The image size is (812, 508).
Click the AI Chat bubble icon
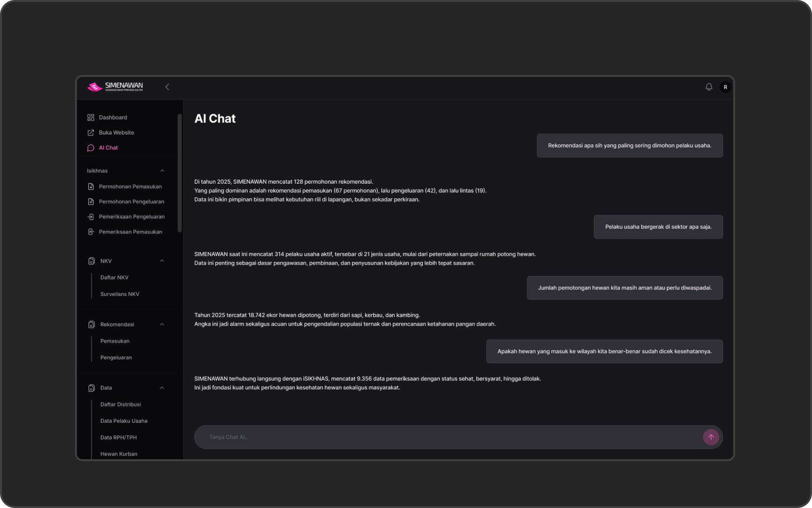click(x=91, y=148)
